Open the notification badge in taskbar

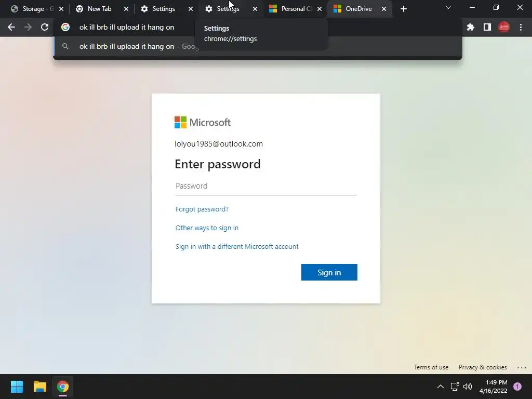517,387
